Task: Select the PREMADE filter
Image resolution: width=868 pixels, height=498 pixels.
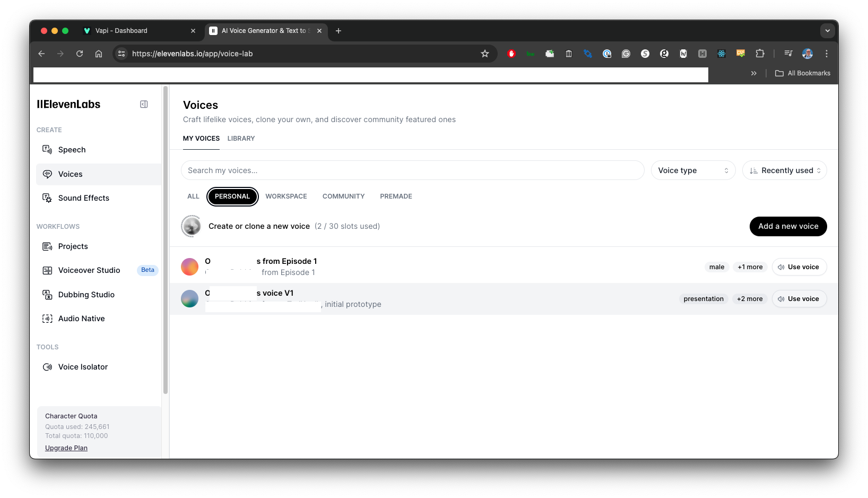Action: pos(396,196)
